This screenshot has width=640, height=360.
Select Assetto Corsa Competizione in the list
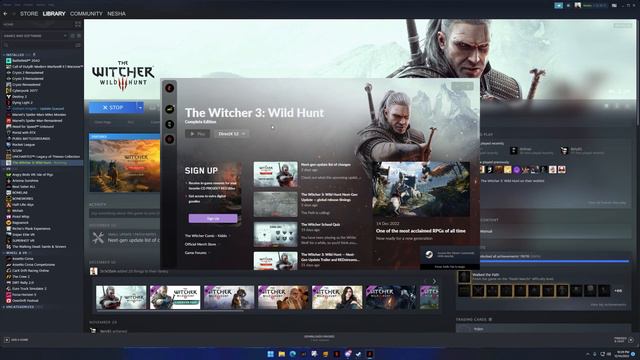pos(30,264)
